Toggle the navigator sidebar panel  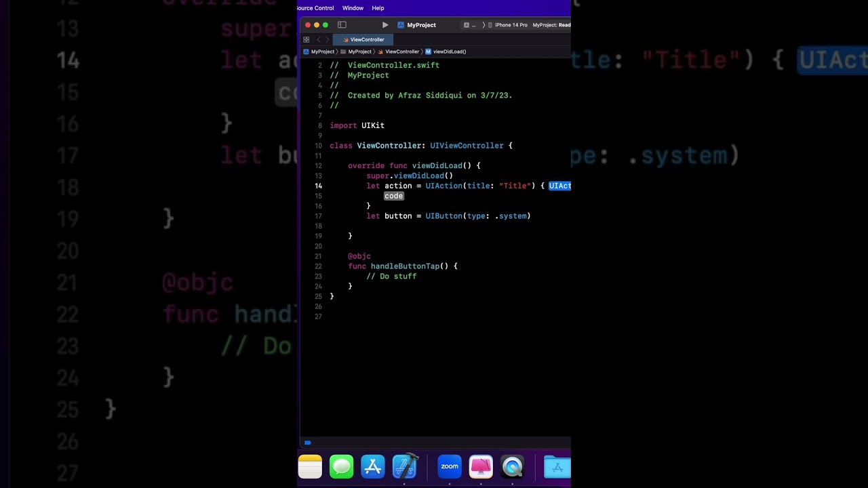click(342, 25)
